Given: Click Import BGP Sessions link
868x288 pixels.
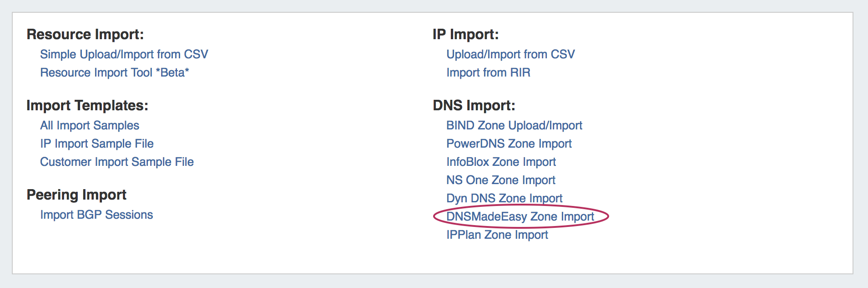Looking at the screenshot, I should pyautogui.click(x=96, y=215).
